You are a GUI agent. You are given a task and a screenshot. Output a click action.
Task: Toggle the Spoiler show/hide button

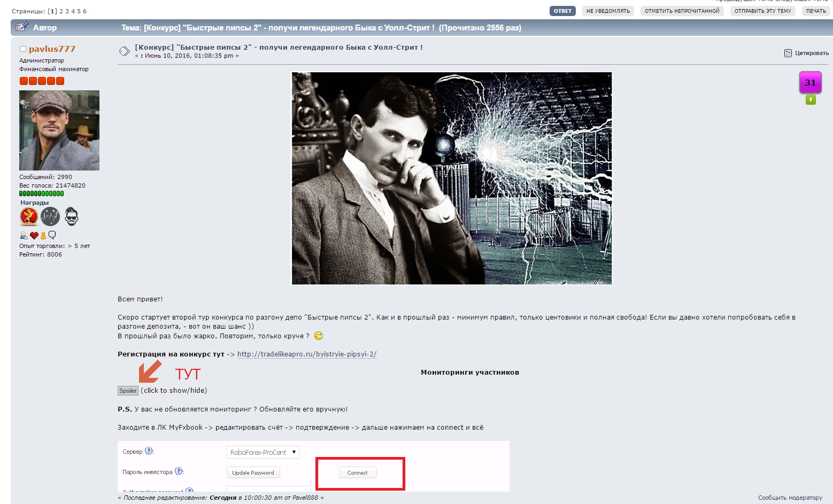point(128,391)
